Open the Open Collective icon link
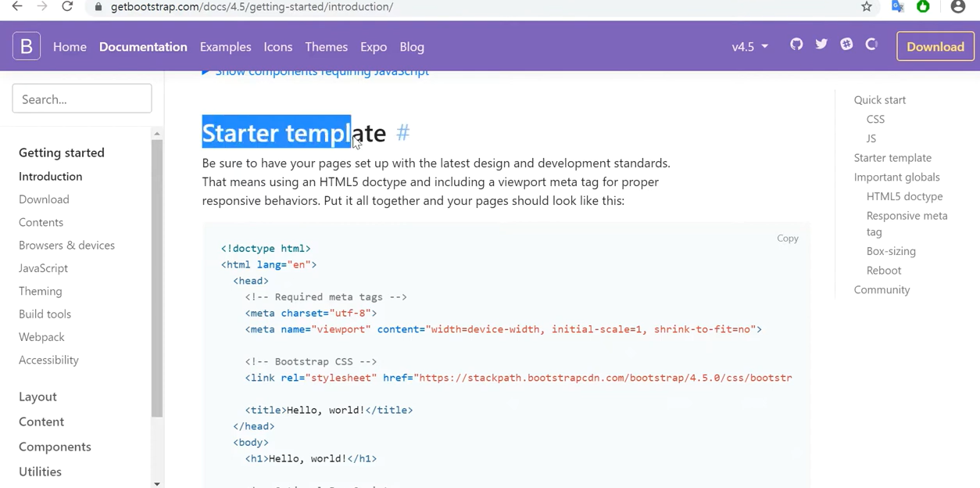 [x=871, y=45]
